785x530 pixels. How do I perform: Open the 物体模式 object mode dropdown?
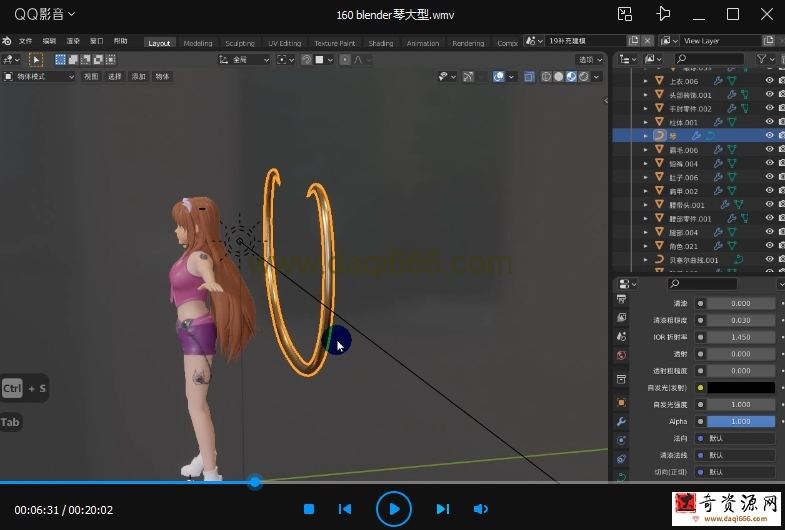coord(39,77)
